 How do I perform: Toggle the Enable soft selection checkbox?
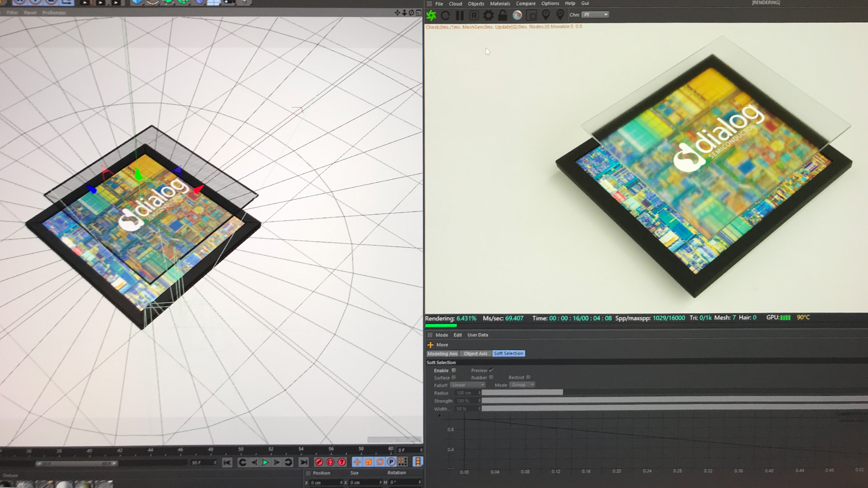[453, 370]
